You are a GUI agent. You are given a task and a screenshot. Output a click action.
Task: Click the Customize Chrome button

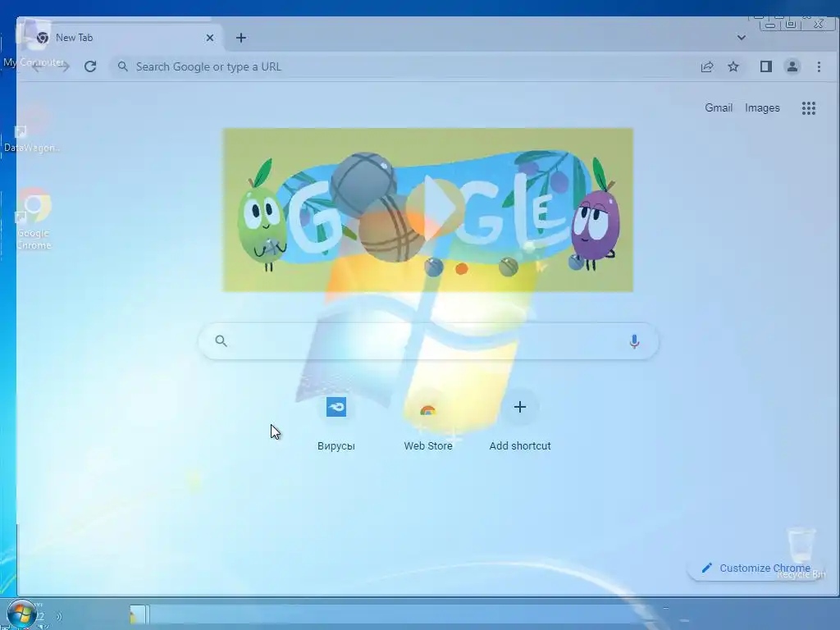coord(756,568)
